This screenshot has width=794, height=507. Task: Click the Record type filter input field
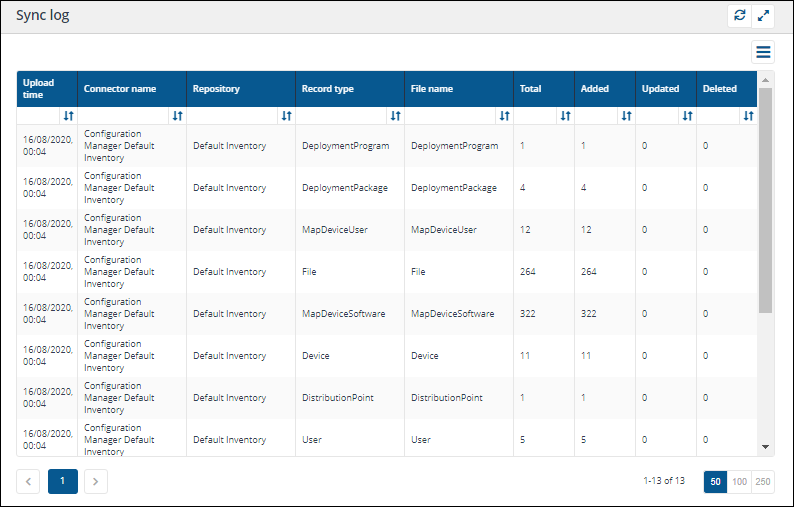pyautogui.click(x=341, y=116)
